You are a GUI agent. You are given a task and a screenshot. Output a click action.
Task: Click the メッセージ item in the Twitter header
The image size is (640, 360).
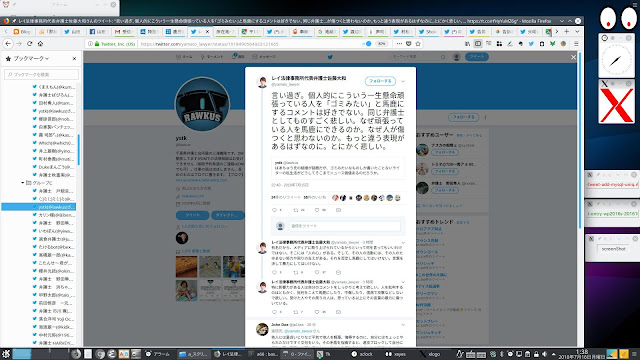[x=264, y=57]
